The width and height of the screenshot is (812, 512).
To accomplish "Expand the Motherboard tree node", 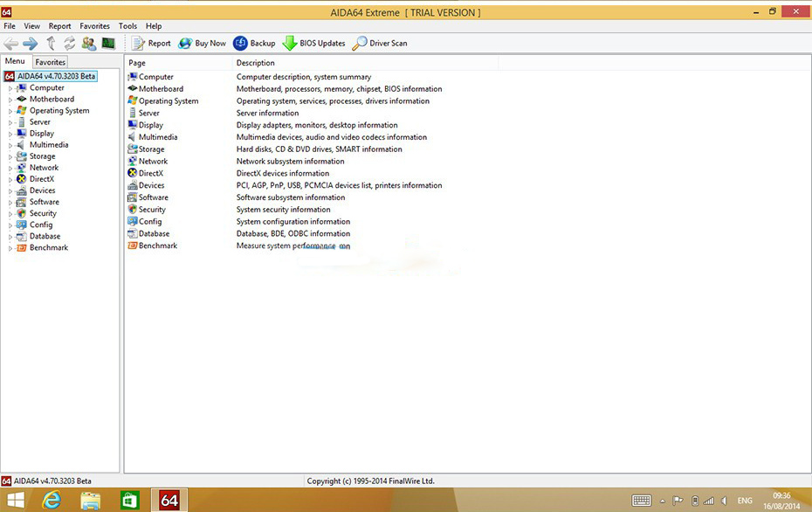I will tap(10, 100).
